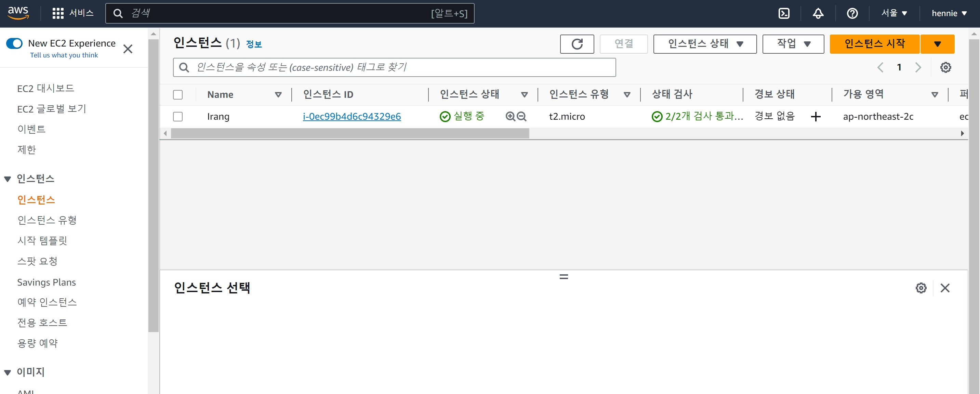This screenshot has height=394, width=980.
Task: Expand the 작업 actions dropdown
Action: (793, 44)
